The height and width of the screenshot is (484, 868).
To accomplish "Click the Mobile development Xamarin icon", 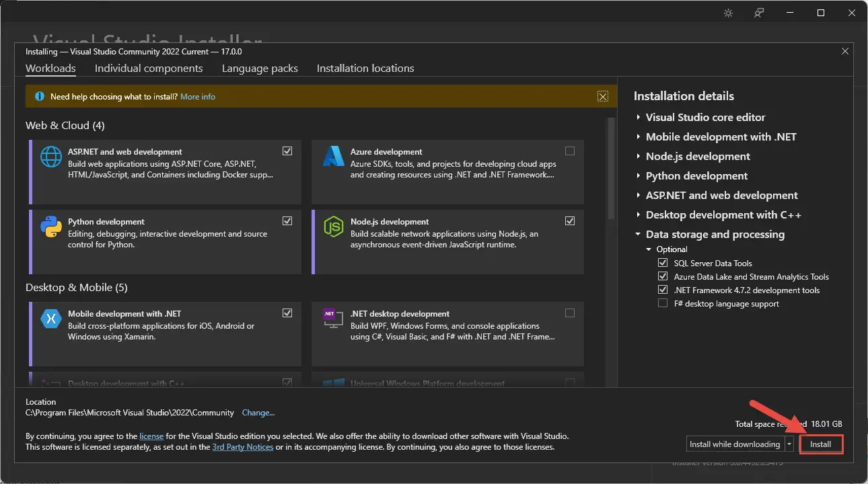I will [x=51, y=319].
